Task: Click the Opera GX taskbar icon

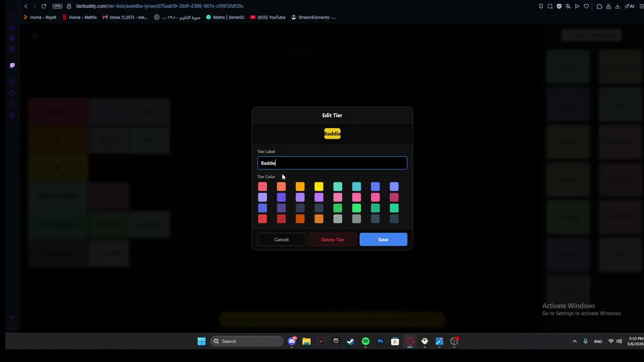Action: (x=410, y=341)
